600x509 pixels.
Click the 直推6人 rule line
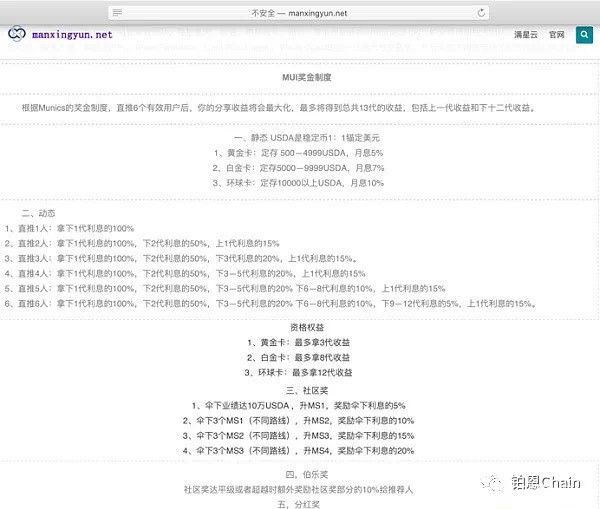click(x=271, y=304)
